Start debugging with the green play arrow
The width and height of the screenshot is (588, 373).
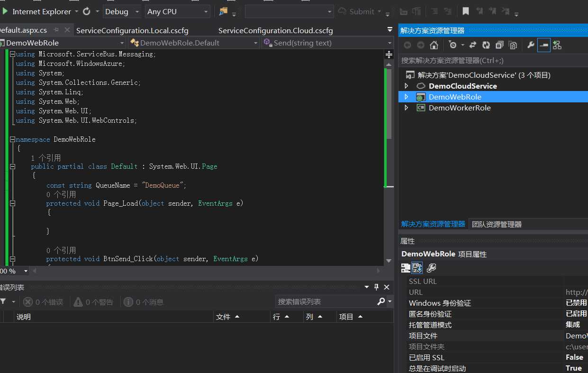pos(5,11)
